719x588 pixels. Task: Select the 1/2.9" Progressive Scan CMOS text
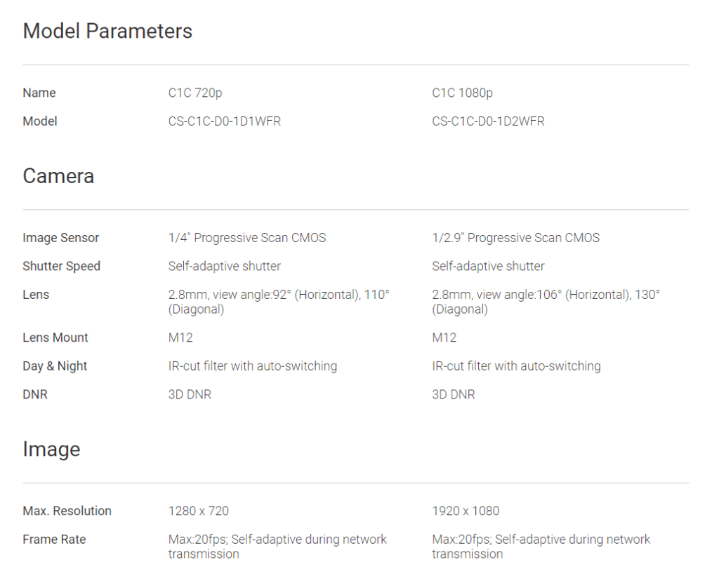pos(515,238)
